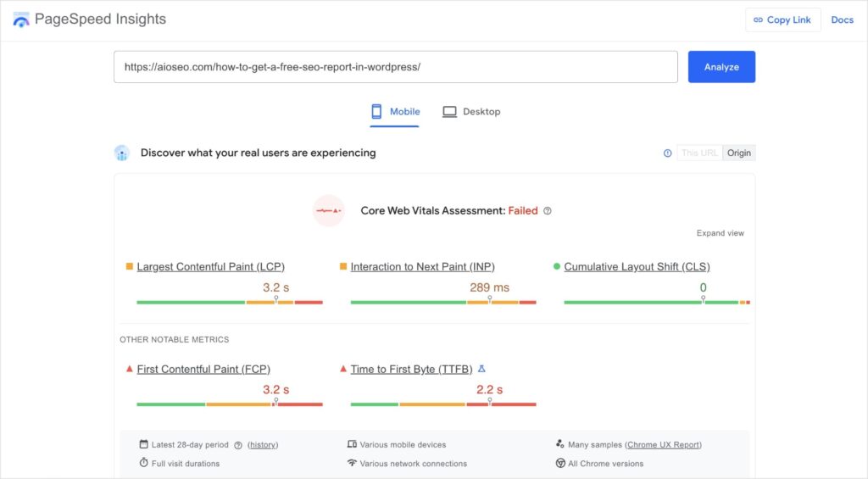The height and width of the screenshot is (479, 868).
Task: Click the experimental flask icon after TTFB
Action: coord(481,369)
